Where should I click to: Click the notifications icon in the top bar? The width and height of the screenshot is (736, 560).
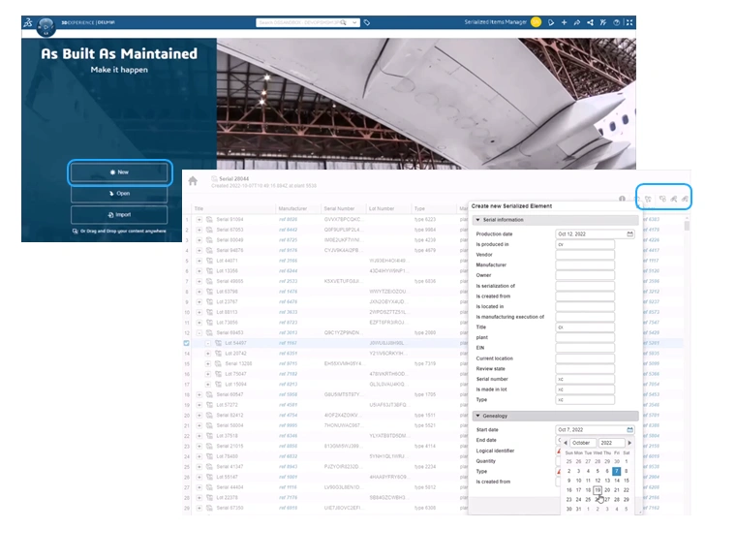551,22
